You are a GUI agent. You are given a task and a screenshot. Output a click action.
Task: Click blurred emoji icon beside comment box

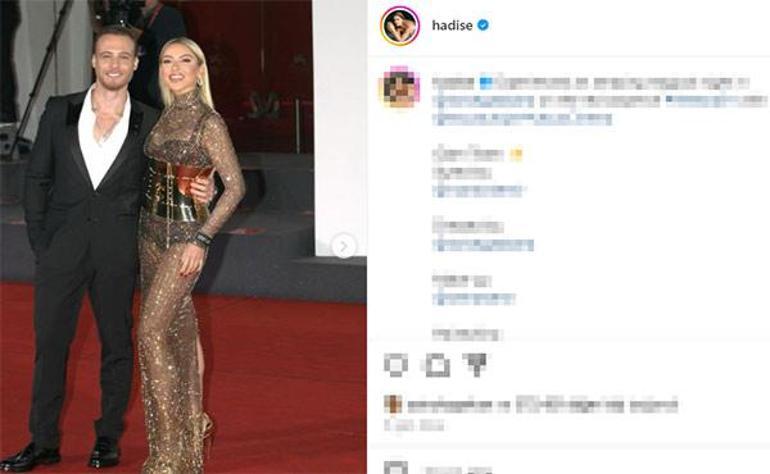396,467
